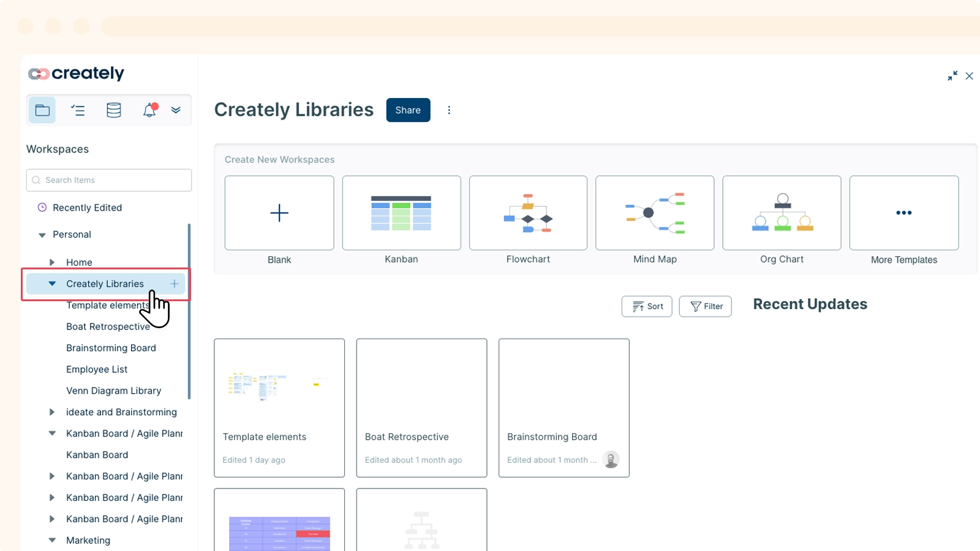Create an Org Chart workspace template

point(782,213)
